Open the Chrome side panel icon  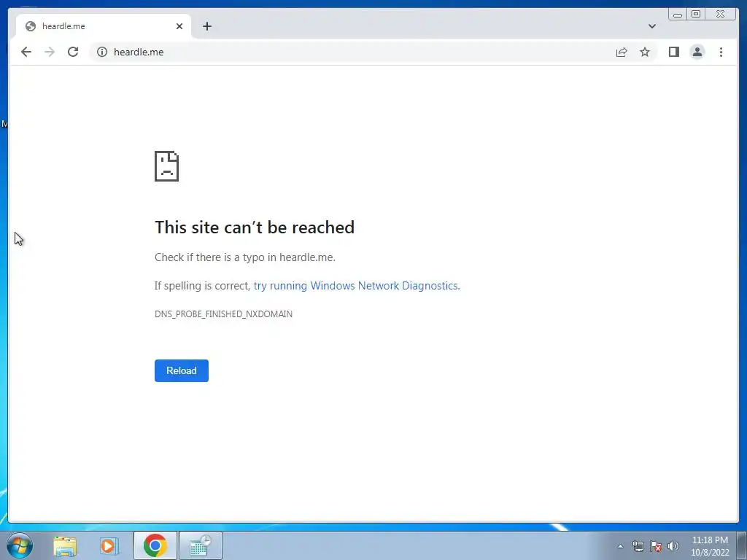(673, 52)
